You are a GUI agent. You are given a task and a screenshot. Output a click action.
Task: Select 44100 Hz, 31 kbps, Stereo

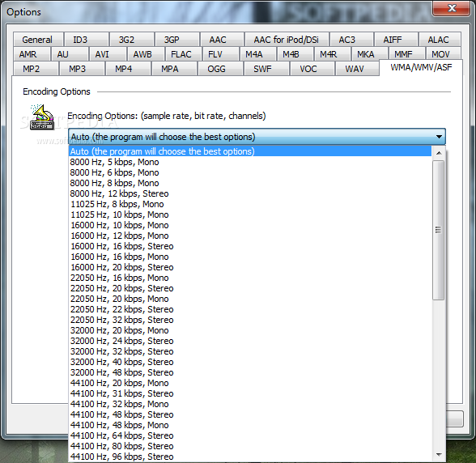coord(250,393)
